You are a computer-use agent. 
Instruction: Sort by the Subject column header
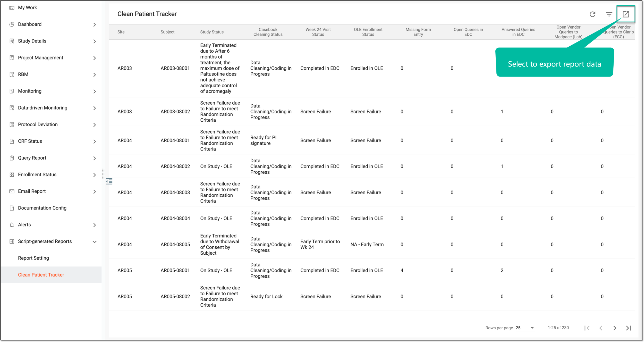(167, 32)
